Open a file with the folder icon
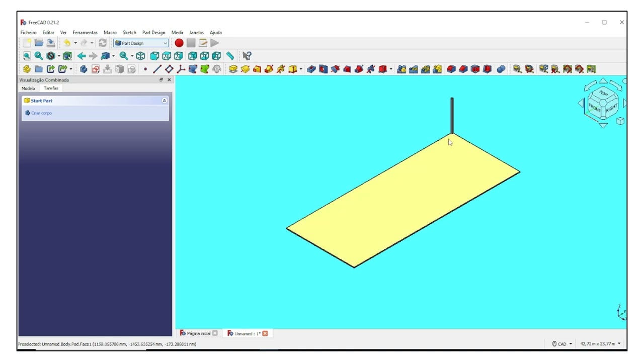The height and width of the screenshot is (362, 644). click(x=39, y=43)
